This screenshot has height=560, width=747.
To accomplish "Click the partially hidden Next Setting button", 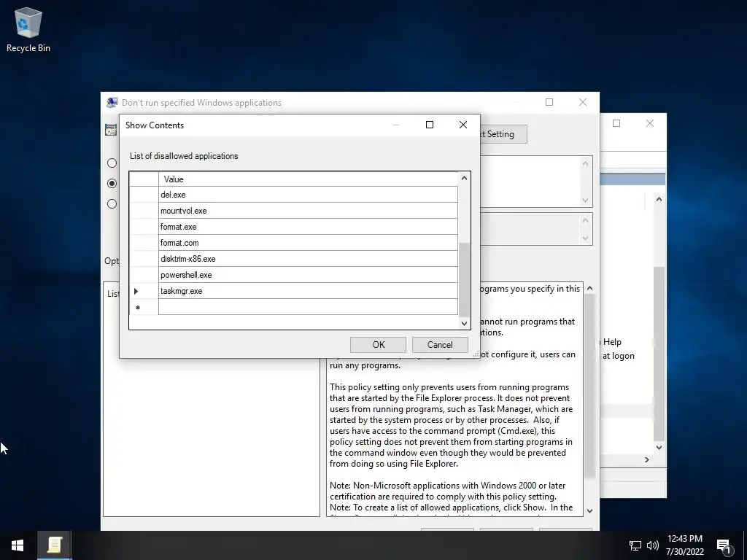I will 503,134.
